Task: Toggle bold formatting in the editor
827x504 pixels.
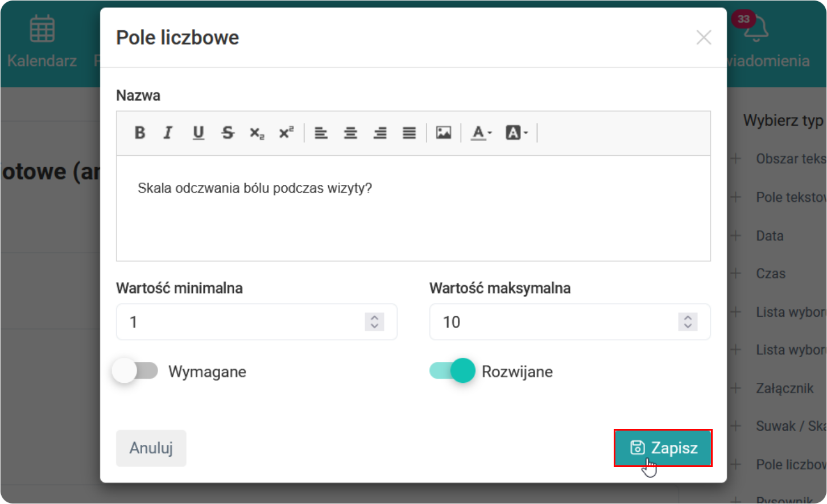Action: tap(140, 133)
